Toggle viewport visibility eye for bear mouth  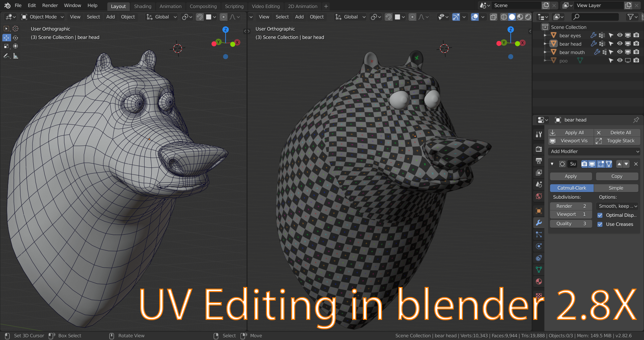(x=620, y=52)
